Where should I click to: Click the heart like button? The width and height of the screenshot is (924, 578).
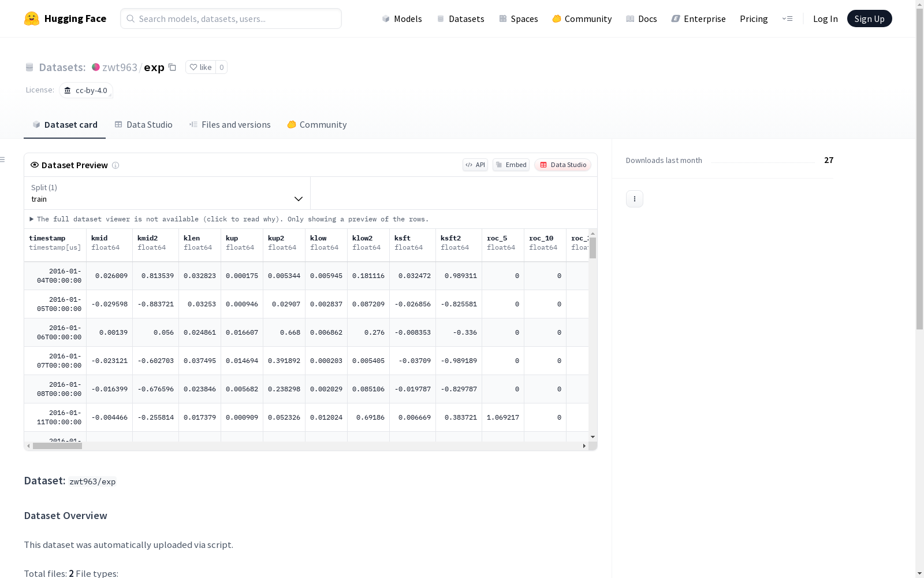pyautogui.click(x=200, y=67)
